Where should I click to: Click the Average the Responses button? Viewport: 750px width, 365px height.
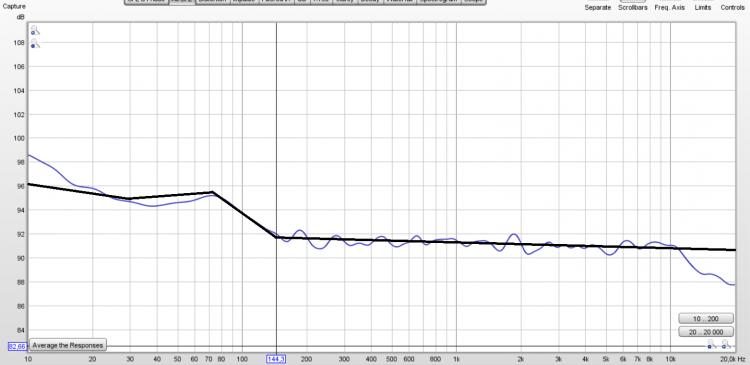[x=67, y=345]
